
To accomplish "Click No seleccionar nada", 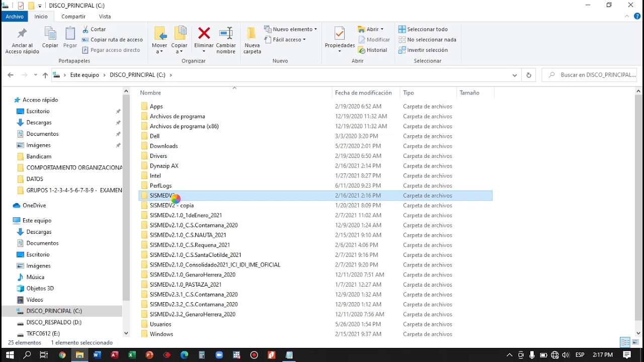I will [428, 40].
